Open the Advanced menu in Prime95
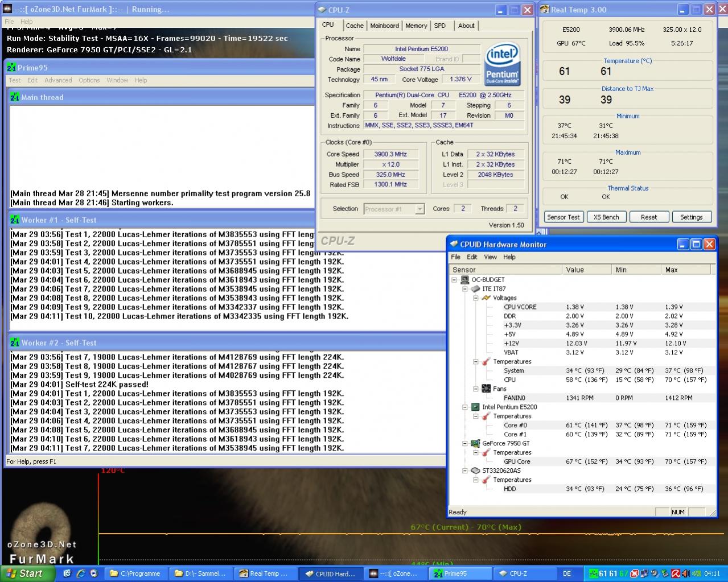The width and height of the screenshot is (728, 582). 58,80
